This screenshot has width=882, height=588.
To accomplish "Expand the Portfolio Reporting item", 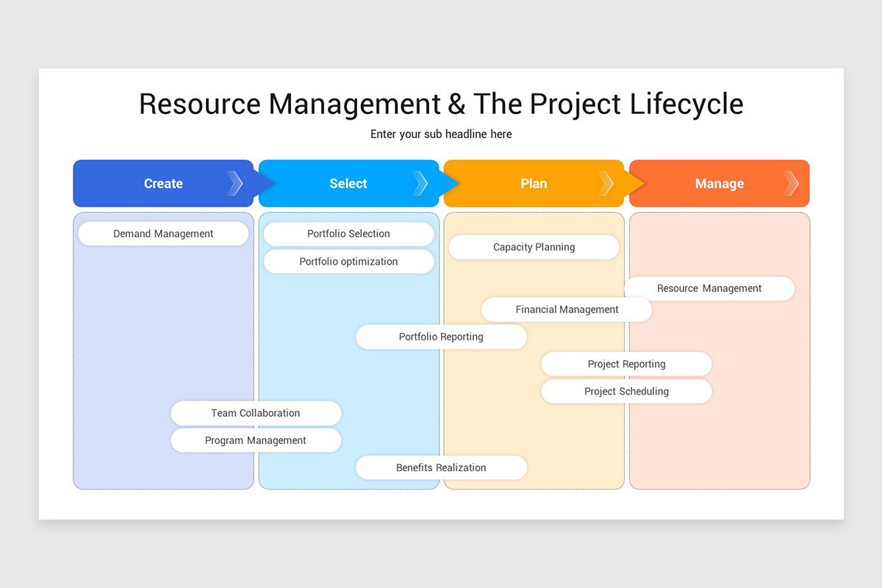I will tap(441, 337).
